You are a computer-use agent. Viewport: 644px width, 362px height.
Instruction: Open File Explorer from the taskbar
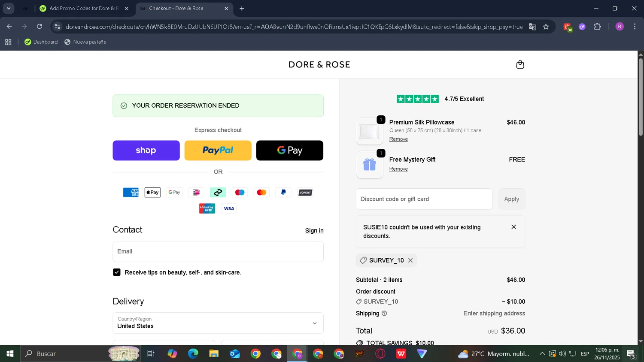[214, 354]
